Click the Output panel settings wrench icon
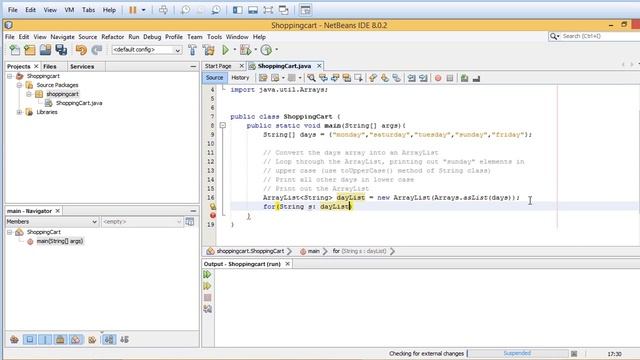640x360 pixels. click(207, 309)
